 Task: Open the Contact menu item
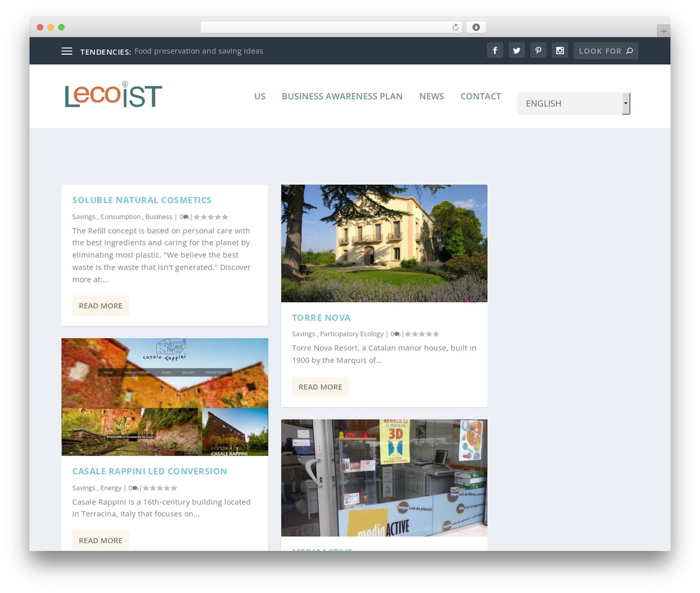click(x=481, y=96)
